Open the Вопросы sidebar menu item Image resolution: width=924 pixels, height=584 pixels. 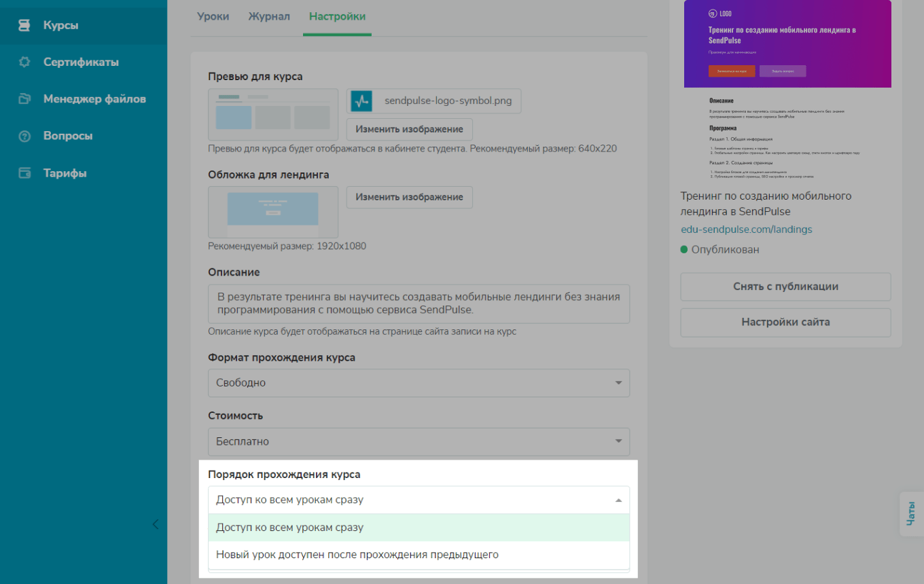click(84, 136)
